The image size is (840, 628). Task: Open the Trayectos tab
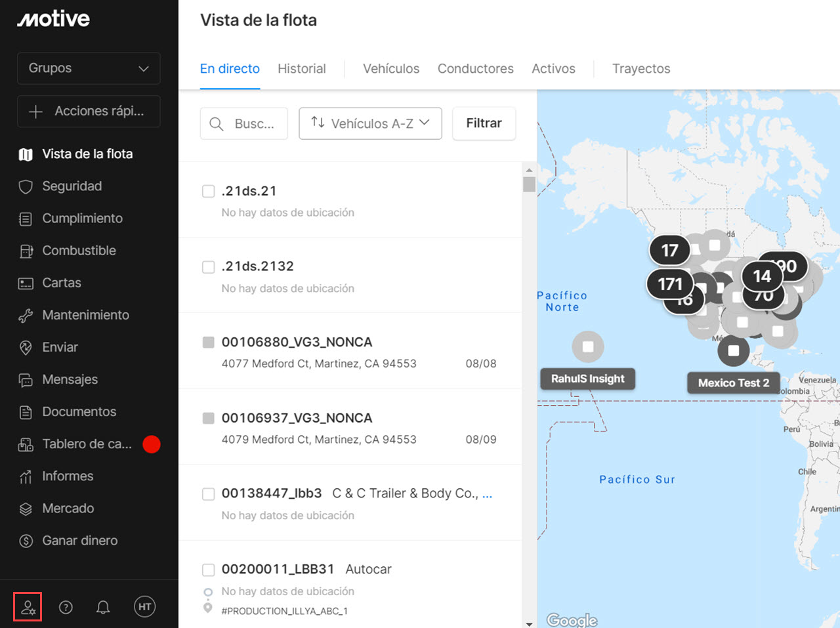pos(641,69)
